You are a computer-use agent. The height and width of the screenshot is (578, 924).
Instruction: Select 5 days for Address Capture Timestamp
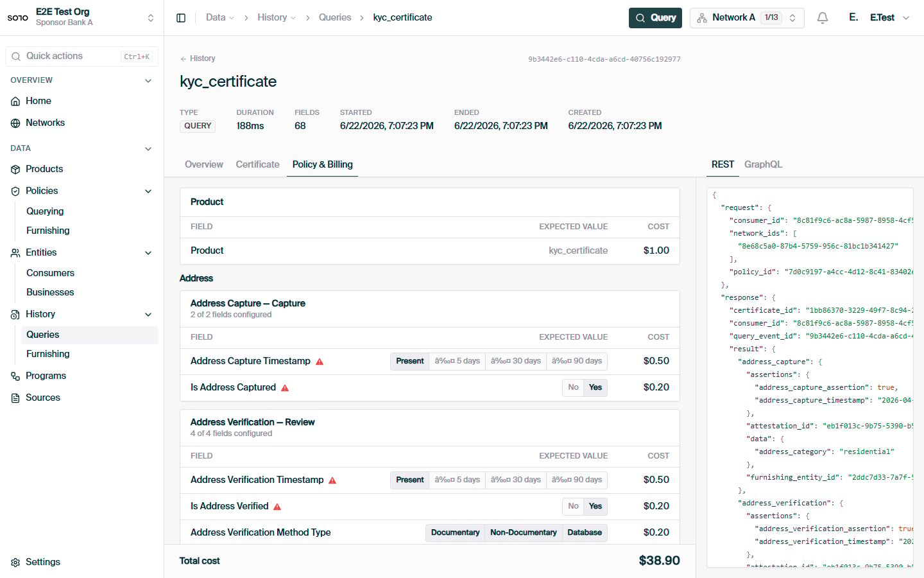click(x=458, y=361)
